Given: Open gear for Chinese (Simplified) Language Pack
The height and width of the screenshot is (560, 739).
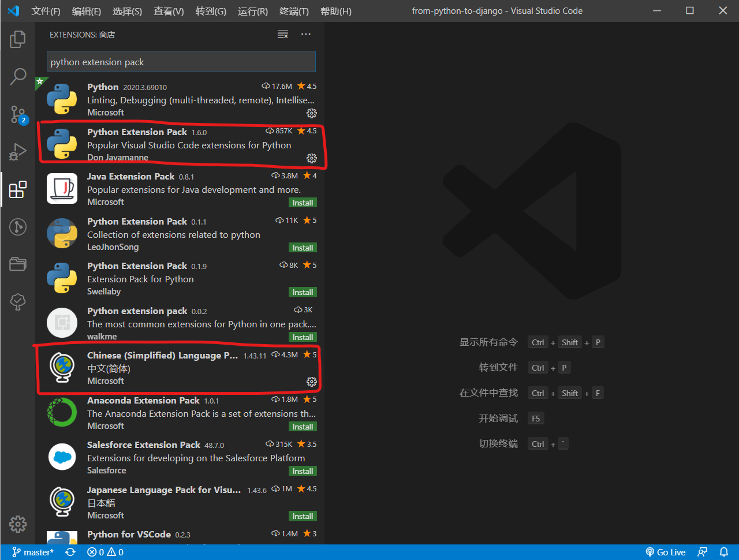Looking at the screenshot, I should coord(312,382).
